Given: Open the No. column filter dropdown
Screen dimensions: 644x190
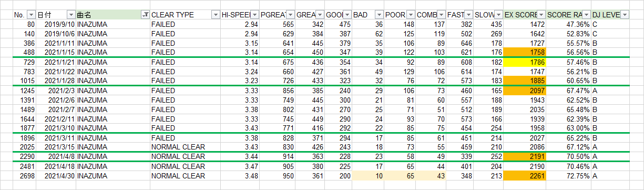Looking at the screenshot, I should pyautogui.click(x=31, y=15).
